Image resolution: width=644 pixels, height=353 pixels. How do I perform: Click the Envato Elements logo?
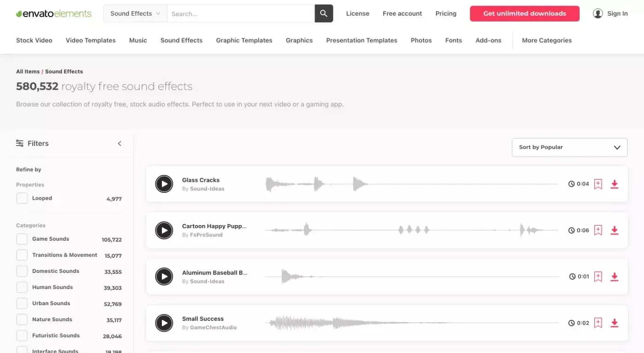pyautogui.click(x=54, y=13)
